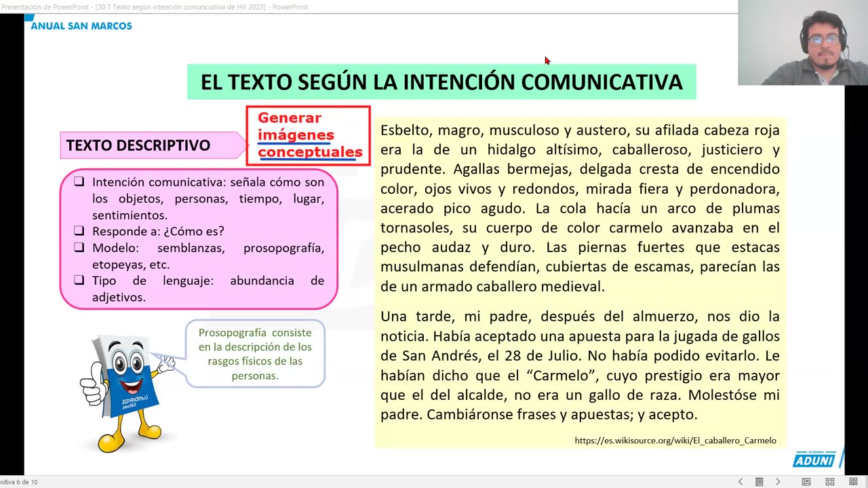The width and height of the screenshot is (868, 488).
Task: Click the slide counter '6 de 10'
Action: (19, 482)
